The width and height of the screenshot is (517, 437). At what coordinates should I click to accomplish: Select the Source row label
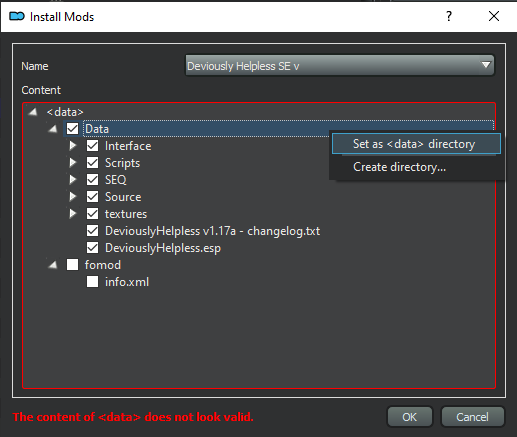[x=123, y=197]
